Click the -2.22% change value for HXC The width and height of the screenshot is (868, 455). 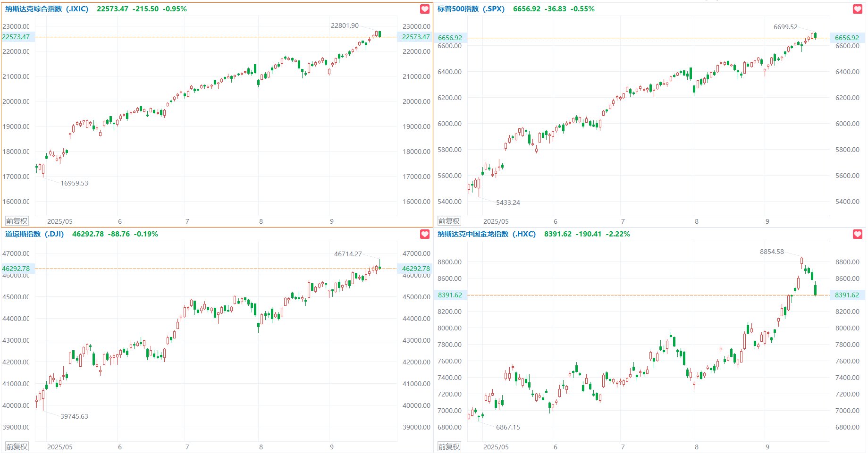tap(618, 234)
